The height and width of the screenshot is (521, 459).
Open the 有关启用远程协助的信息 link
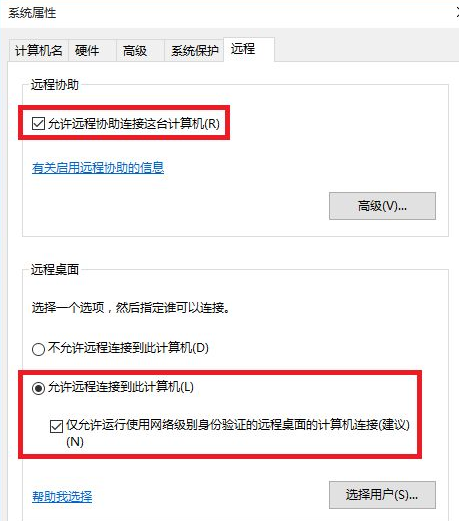[98, 167]
